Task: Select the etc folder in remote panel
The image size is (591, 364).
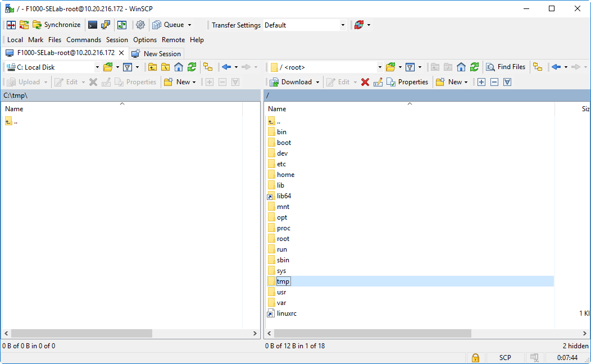Action: click(281, 164)
